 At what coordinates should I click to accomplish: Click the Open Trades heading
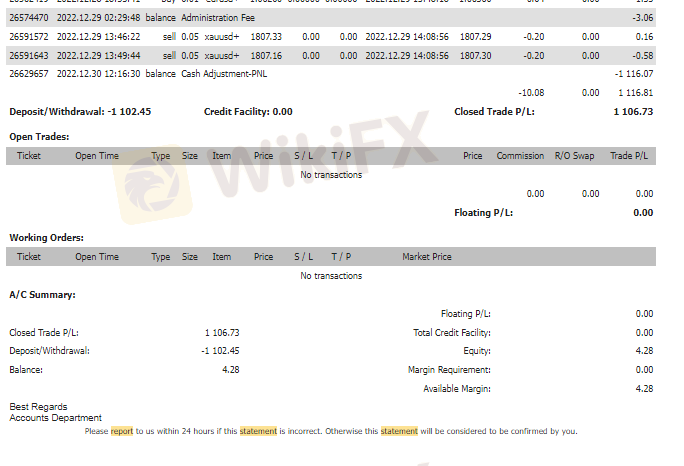39,137
